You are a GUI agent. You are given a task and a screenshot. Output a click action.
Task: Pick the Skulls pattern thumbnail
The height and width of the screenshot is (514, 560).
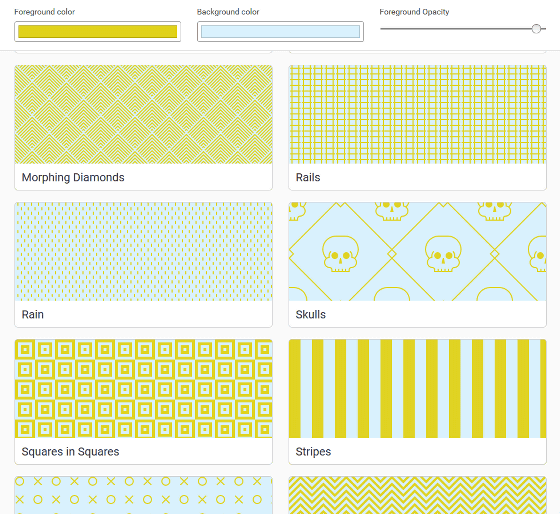tap(418, 252)
